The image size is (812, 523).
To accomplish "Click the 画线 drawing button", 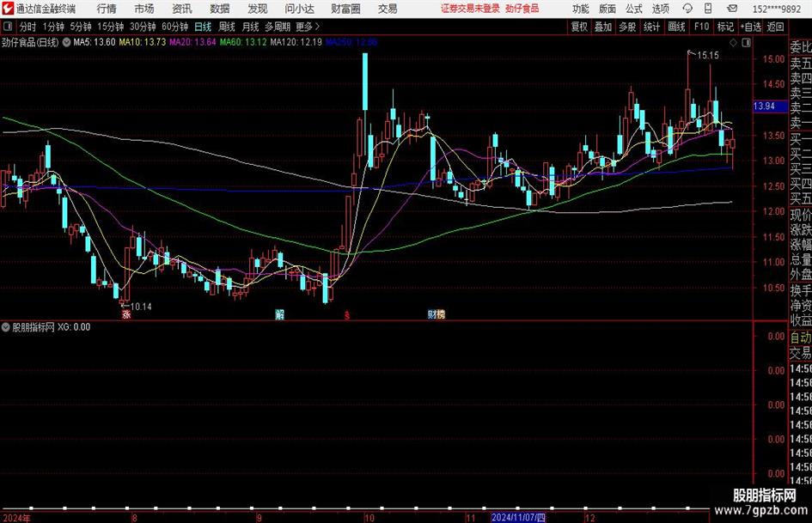I will [676, 27].
